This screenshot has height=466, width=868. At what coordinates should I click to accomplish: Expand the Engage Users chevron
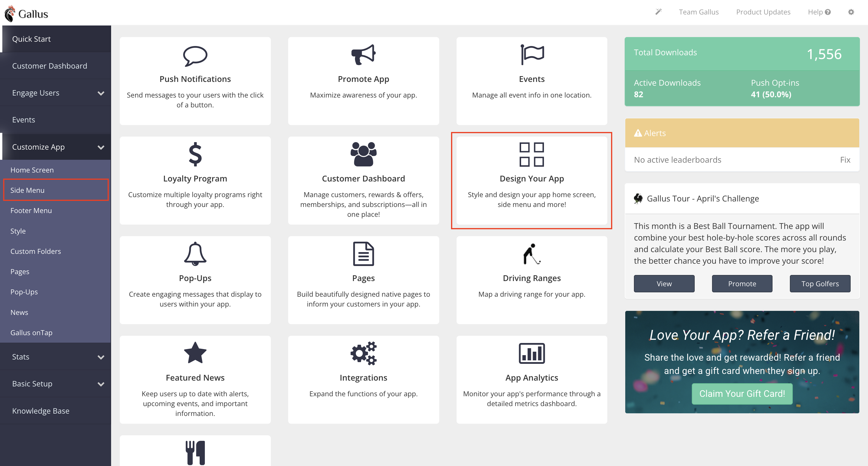pyautogui.click(x=101, y=93)
